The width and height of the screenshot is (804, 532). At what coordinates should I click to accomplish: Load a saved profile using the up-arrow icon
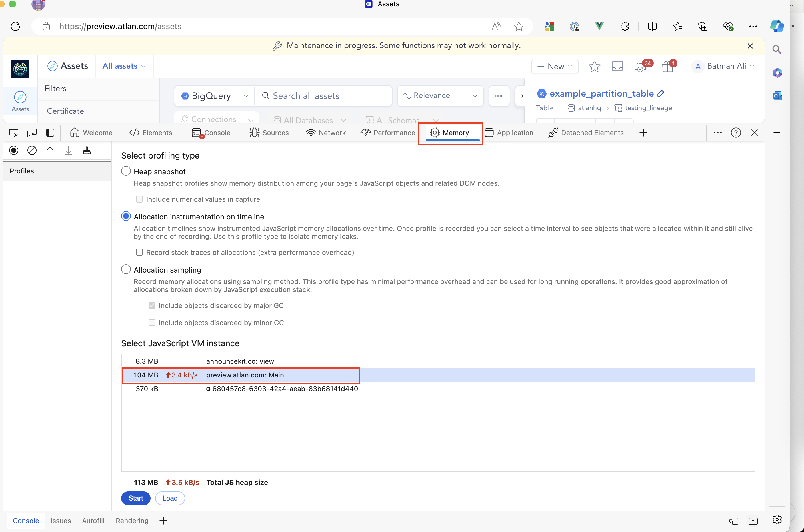pos(50,150)
